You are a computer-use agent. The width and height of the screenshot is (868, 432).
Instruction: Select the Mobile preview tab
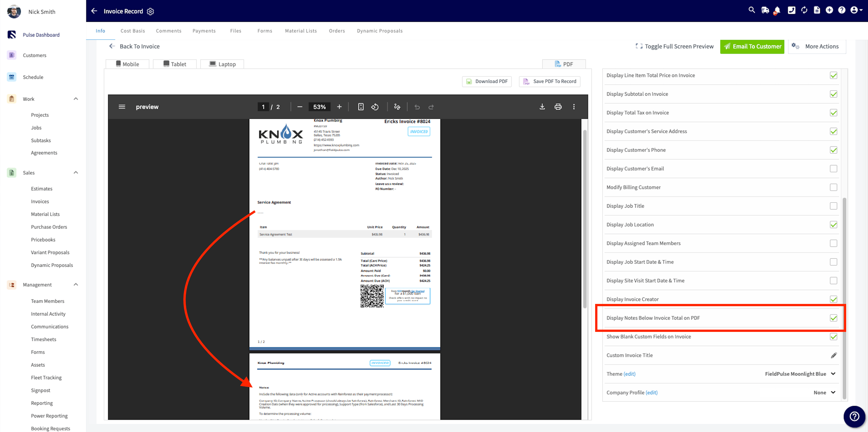(x=127, y=64)
